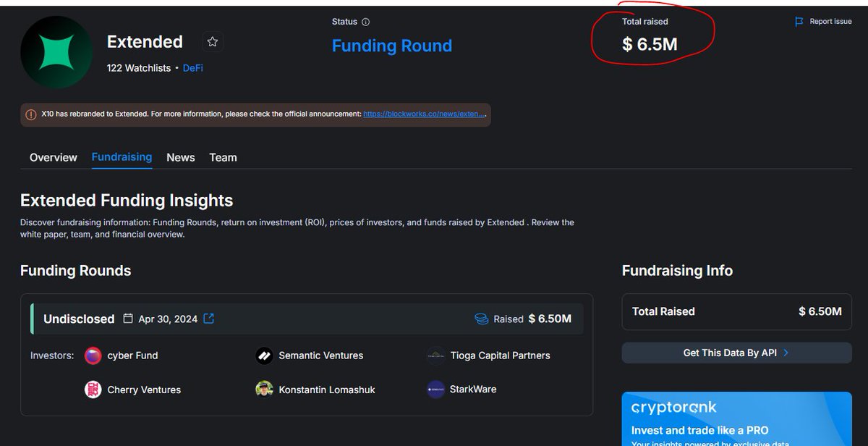Click Konstantin Lomashuk avatar
868x446 pixels.
click(x=264, y=390)
